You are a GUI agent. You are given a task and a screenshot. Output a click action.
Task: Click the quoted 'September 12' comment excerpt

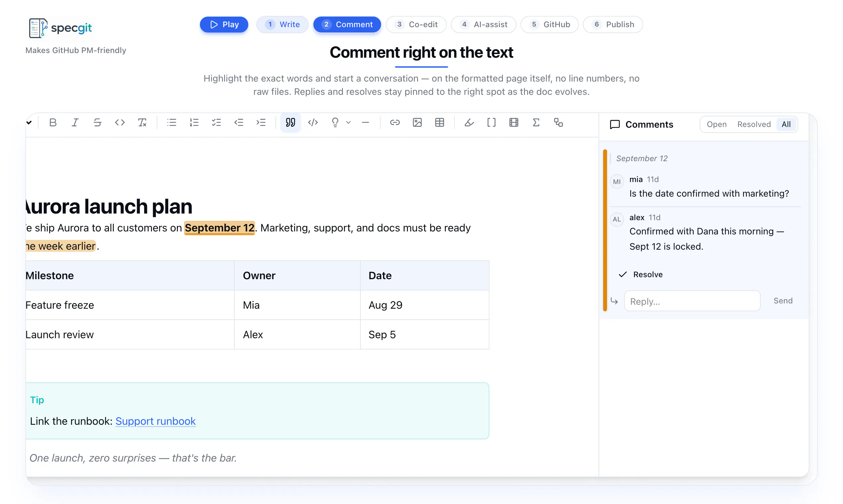click(642, 158)
